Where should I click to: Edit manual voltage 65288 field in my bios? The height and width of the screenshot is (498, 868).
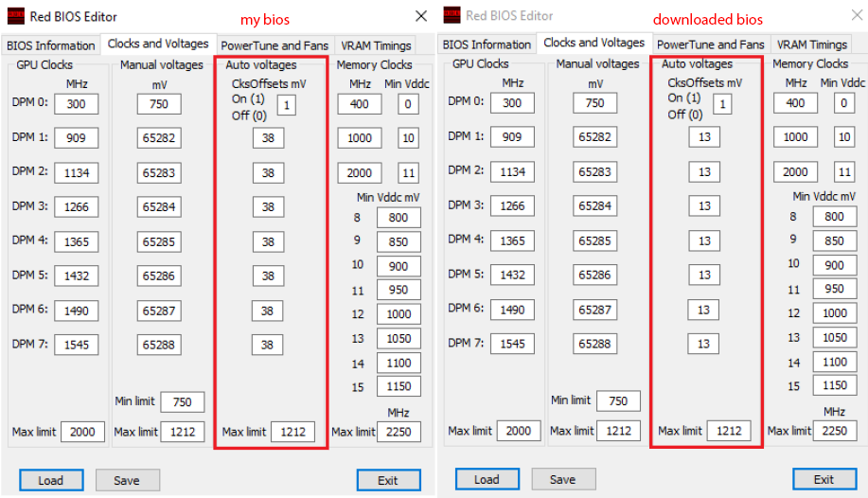pos(159,345)
